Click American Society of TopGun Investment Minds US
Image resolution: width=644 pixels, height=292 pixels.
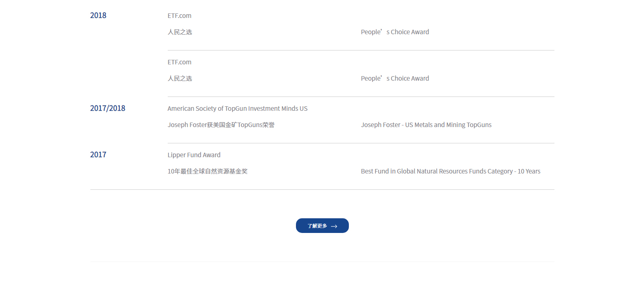237,109
